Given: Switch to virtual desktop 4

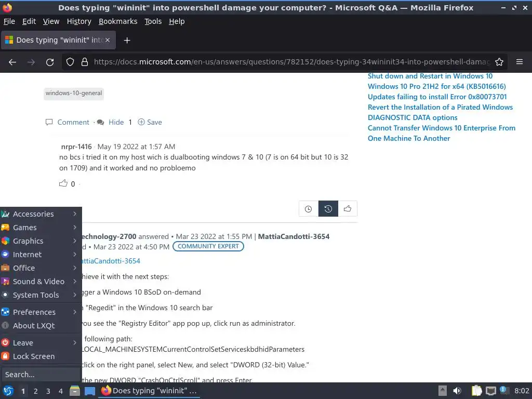Looking at the screenshot, I should pos(61,391).
